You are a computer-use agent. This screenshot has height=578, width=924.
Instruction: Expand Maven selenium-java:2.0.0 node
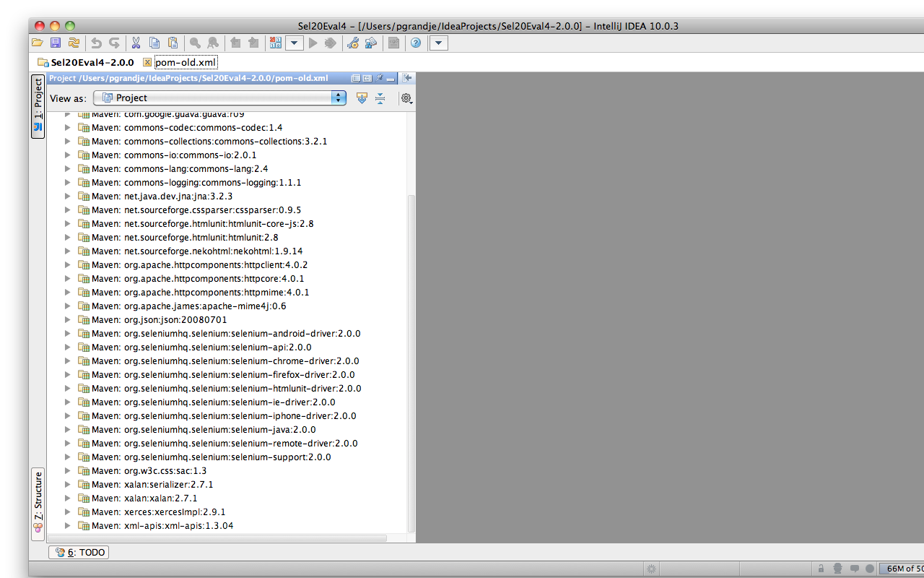point(68,429)
